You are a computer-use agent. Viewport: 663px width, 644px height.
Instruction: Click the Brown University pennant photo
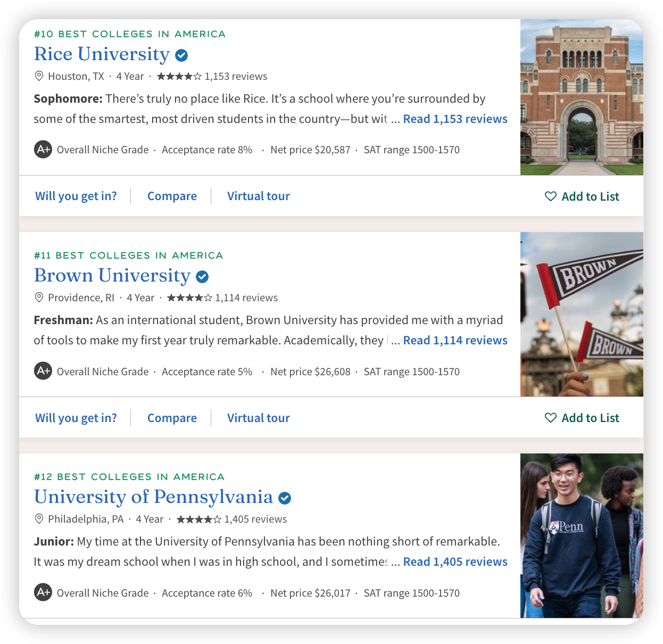pyautogui.click(x=582, y=314)
